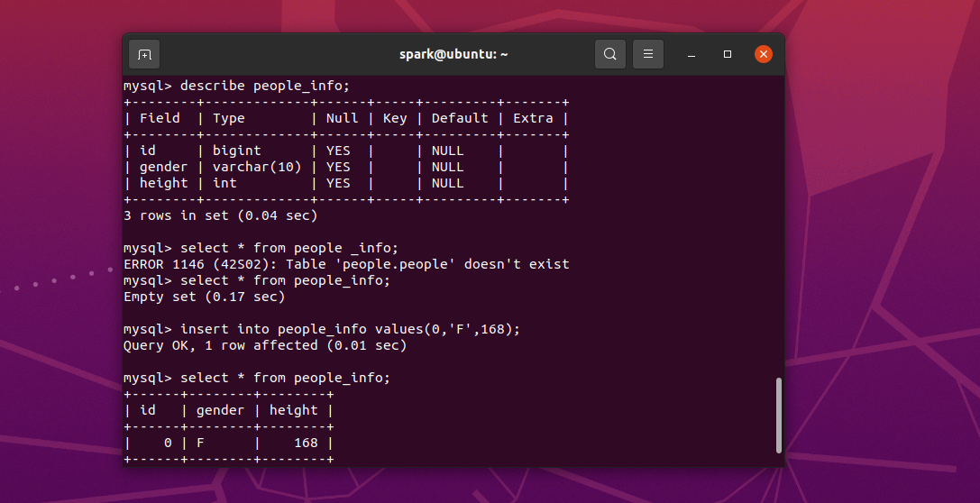The image size is (980, 503).
Task: Click the value 'F' in result row
Action: click(201, 443)
